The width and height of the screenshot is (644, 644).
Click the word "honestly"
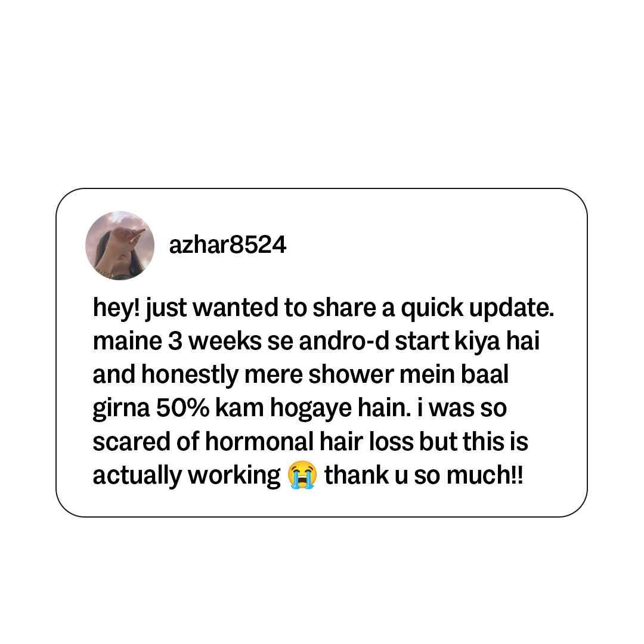tap(190, 376)
